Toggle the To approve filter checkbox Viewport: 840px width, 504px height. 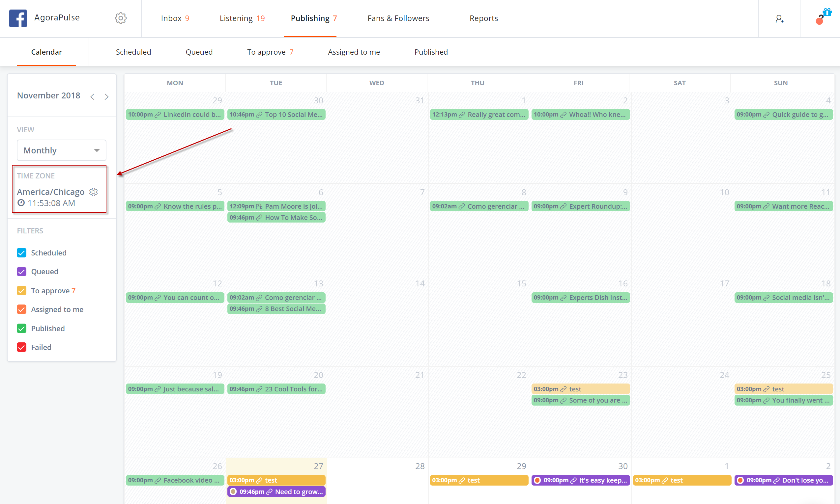(21, 291)
